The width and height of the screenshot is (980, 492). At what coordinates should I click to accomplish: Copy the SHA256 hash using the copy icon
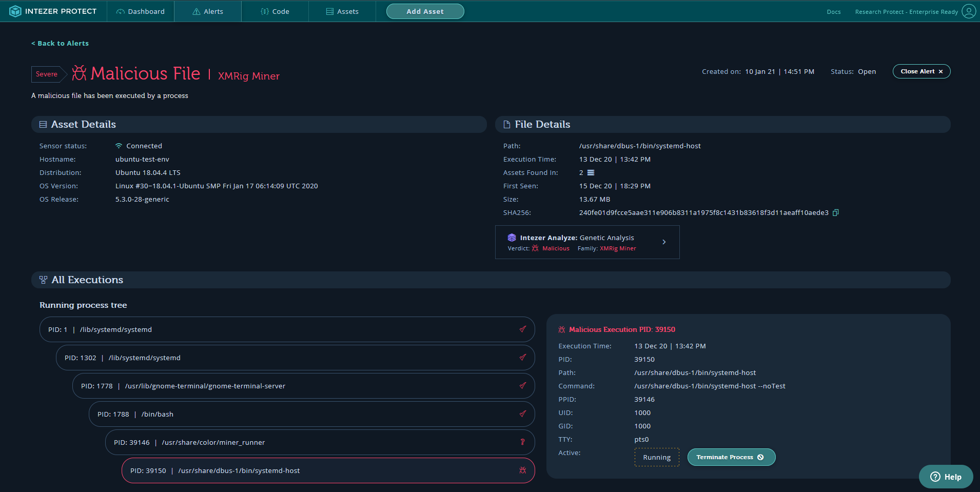click(835, 212)
